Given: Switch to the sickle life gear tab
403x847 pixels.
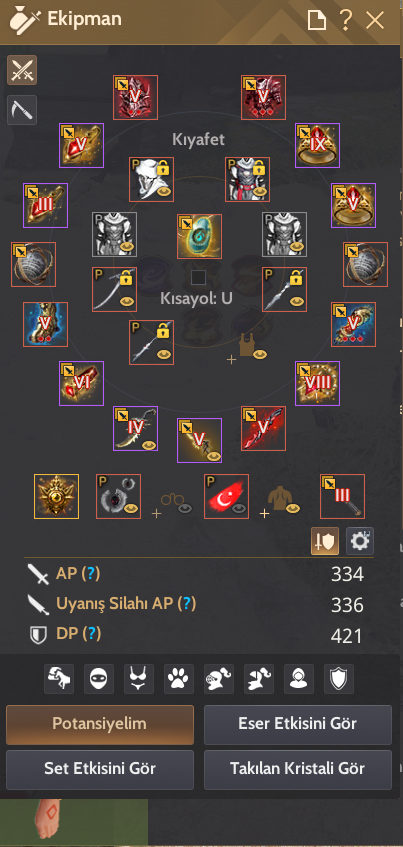Looking at the screenshot, I should pos(22,110).
